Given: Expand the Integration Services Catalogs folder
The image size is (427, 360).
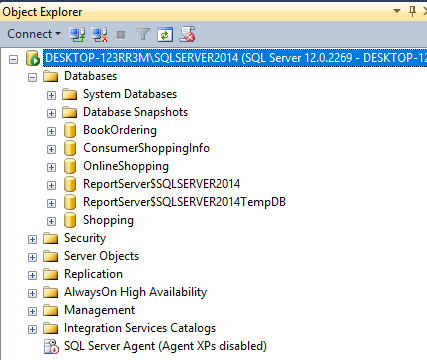Looking at the screenshot, I should point(32,330).
